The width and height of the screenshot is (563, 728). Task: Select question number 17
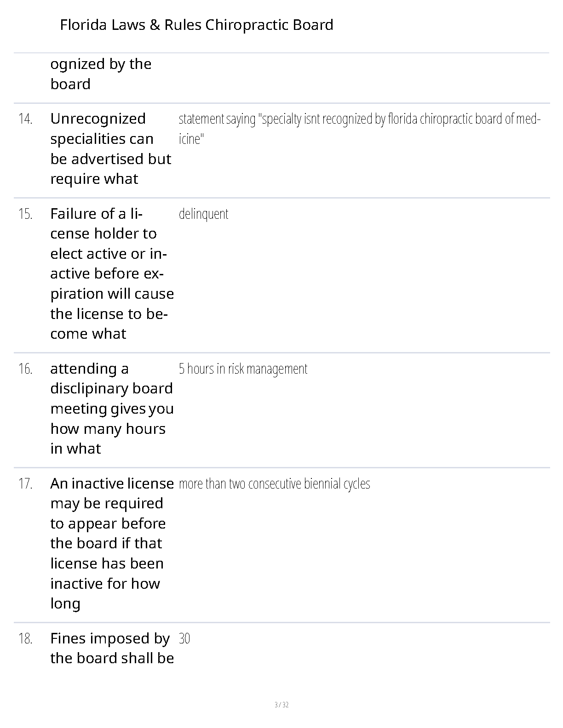tap(25, 484)
